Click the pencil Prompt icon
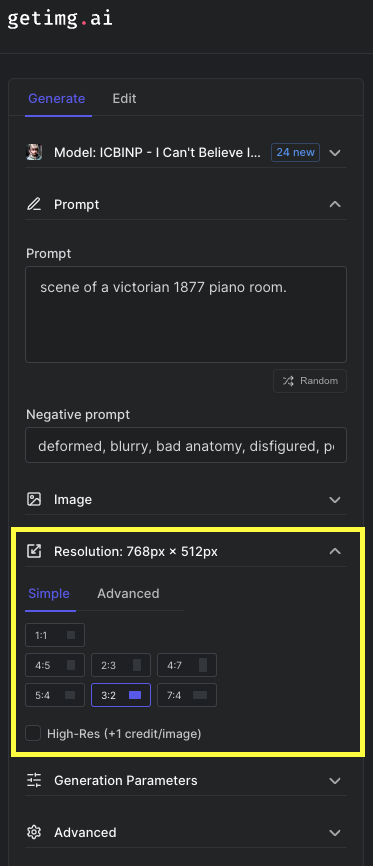Viewport: 373px width, 866px height. 34,204
